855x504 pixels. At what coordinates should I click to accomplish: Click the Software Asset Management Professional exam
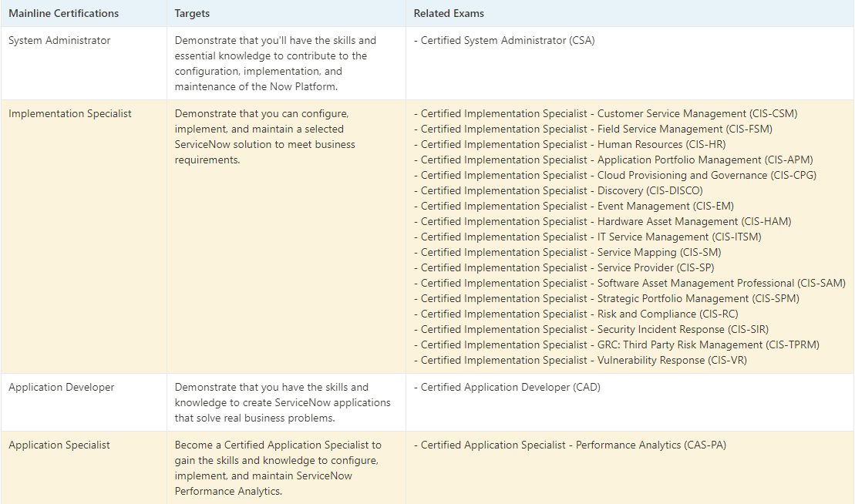pos(630,283)
